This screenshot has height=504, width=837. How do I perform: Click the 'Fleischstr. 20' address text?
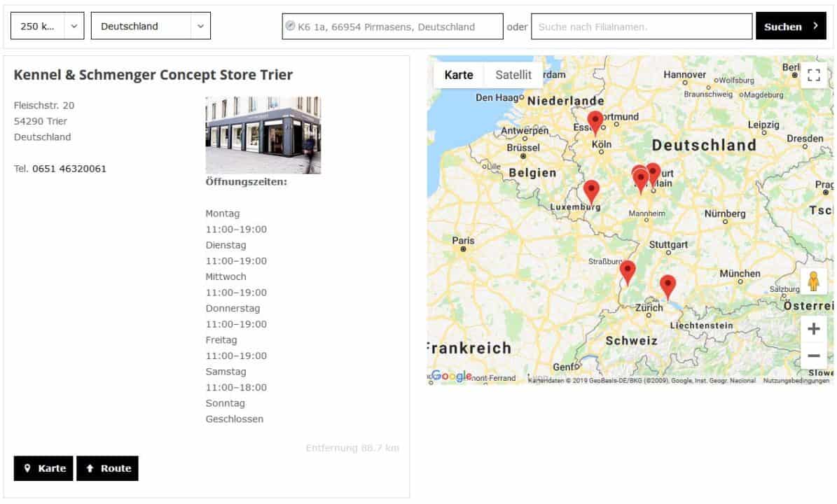point(44,106)
